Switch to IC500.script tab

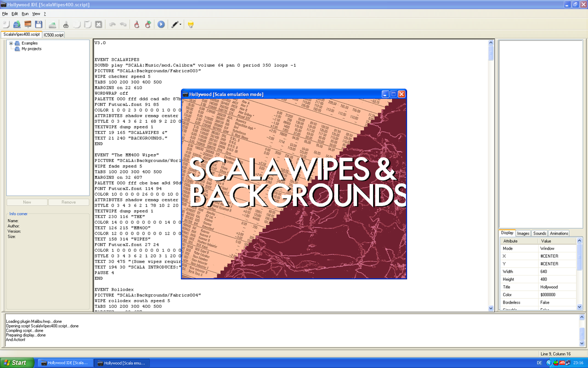[54, 35]
